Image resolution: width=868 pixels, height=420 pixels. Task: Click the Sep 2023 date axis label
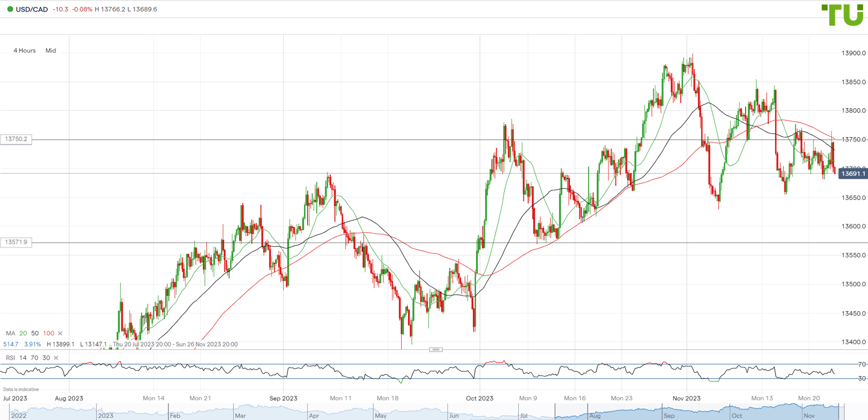(283, 398)
